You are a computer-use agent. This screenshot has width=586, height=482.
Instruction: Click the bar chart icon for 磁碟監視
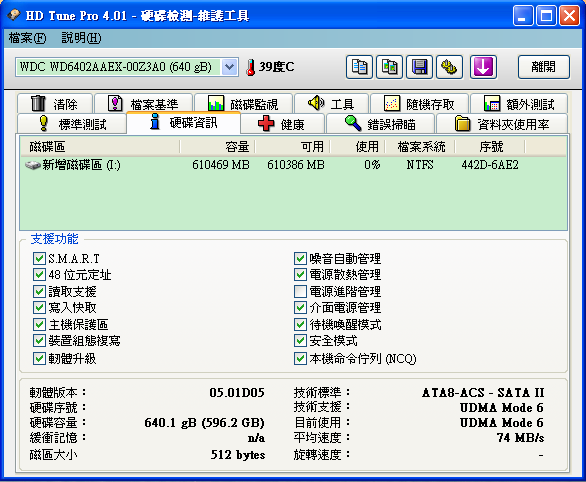216,103
